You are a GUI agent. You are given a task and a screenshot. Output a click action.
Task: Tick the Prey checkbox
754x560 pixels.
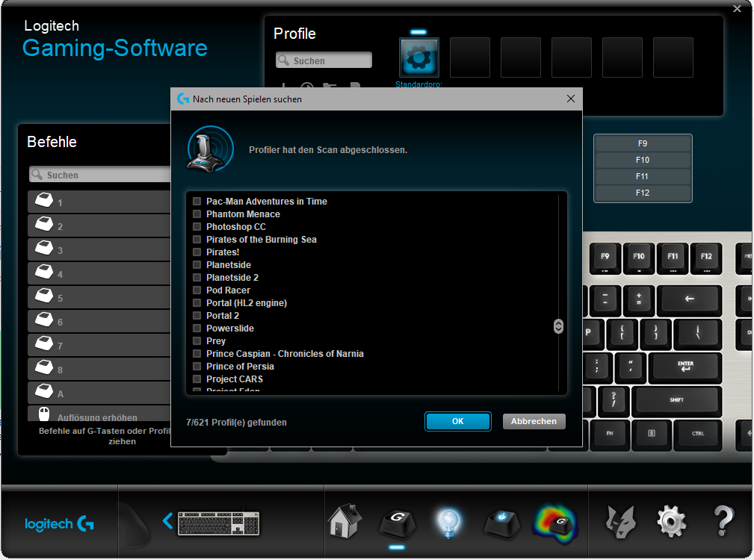tap(197, 341)
